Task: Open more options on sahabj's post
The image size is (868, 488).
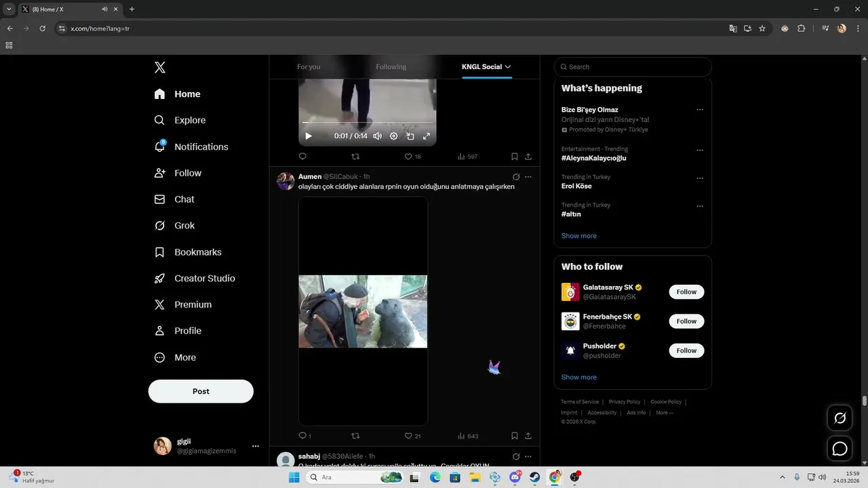Action: coord(528,456)
